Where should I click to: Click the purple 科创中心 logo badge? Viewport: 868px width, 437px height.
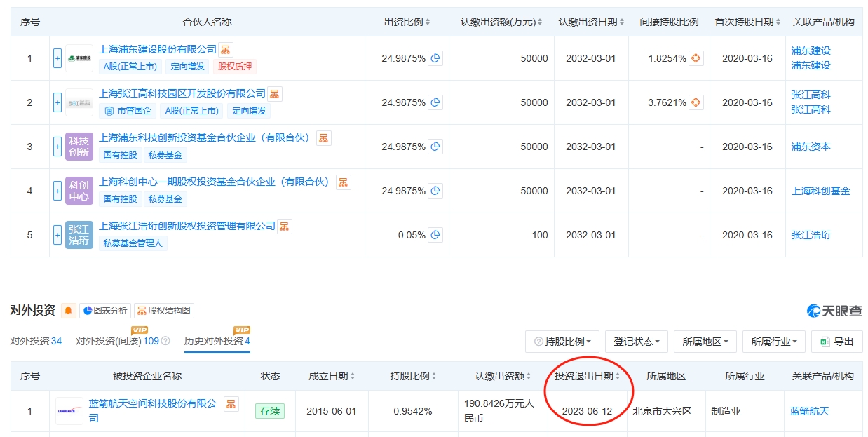coord(79,191)
